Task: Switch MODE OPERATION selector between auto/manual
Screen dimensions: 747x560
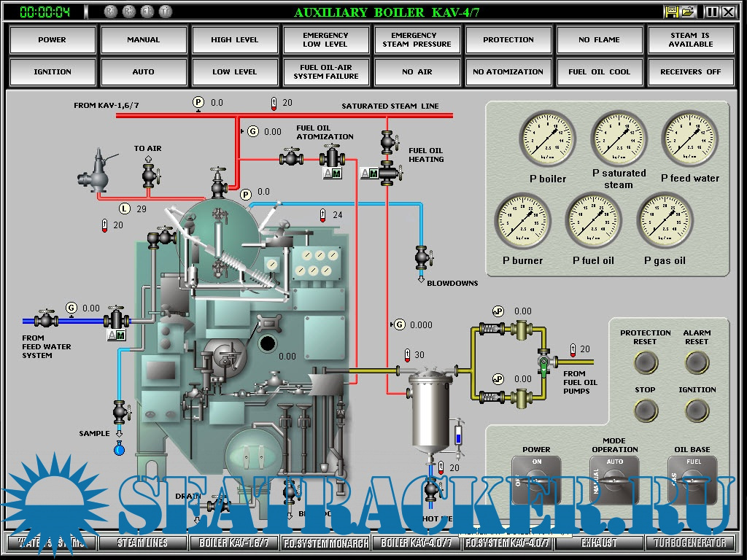Action: [x=614, y=480]
